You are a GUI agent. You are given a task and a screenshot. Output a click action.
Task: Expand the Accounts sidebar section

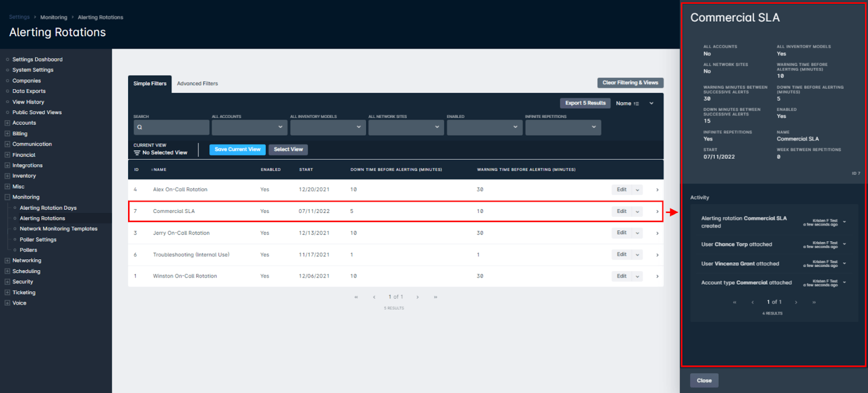pyautogui.click(x=7, y=123)
